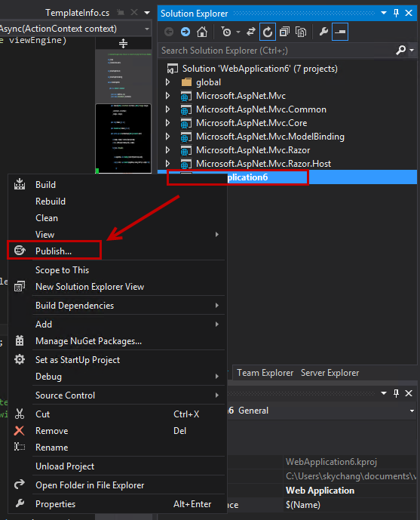This screenshot has width=420, height=520.
Task: Expand Microsoft.AspNet.Mvc.Common project
Action: point(167,109)
